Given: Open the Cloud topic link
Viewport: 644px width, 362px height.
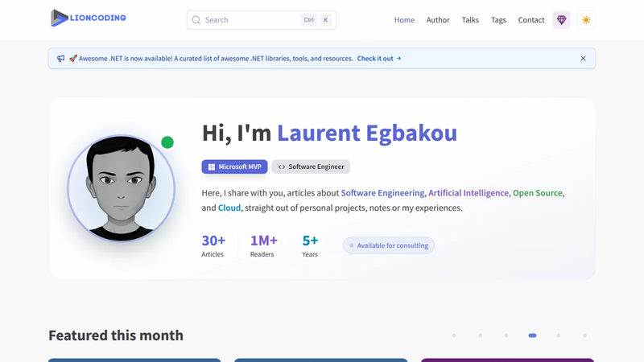Looking at the screenshot, I should tap(229, 208).
